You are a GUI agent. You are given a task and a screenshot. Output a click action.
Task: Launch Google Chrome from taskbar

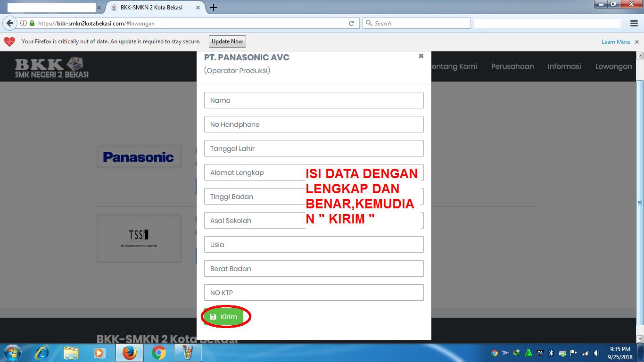click(159, 353)
